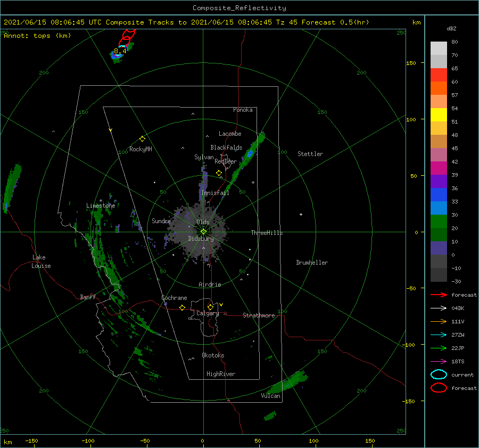Click the Sundre label
The image size is (479, 448).
tap(161, 221)
